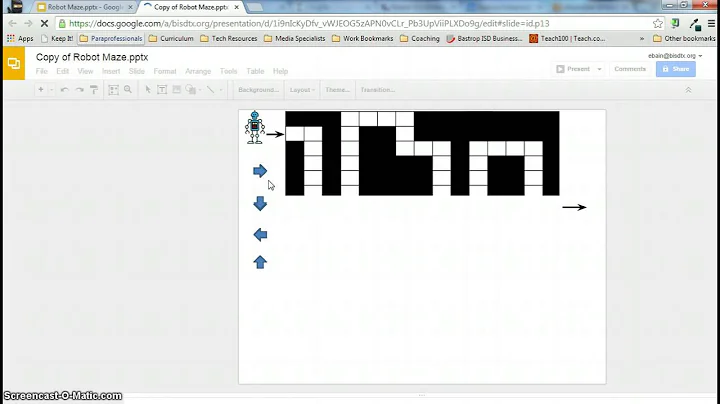Select the black arrow right of the maze
Screen dimensions: 720x404
pos(574,207)
